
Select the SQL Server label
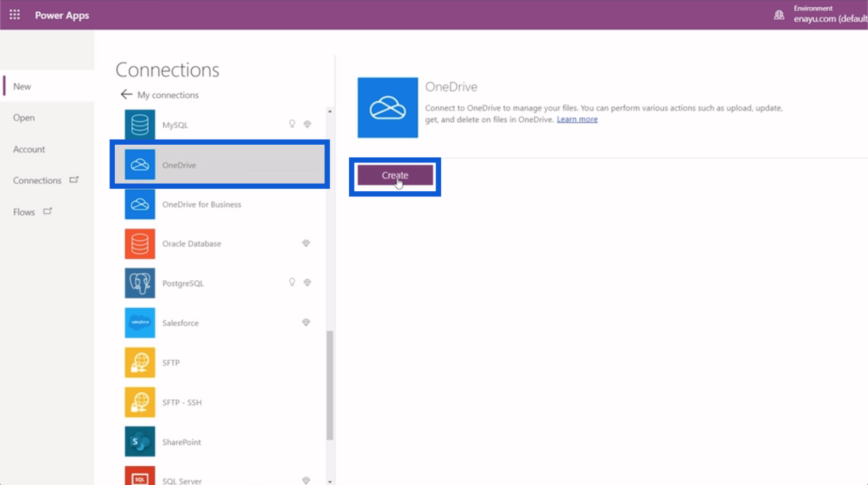[182, 481]
